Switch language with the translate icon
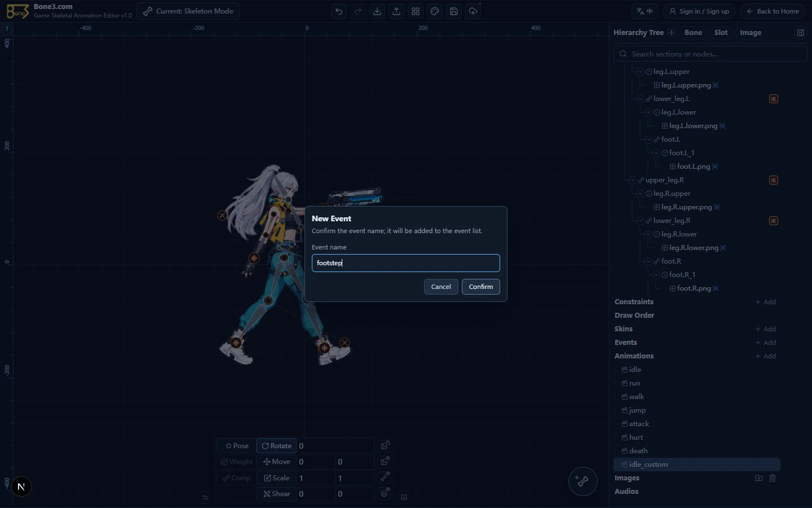 645,11
